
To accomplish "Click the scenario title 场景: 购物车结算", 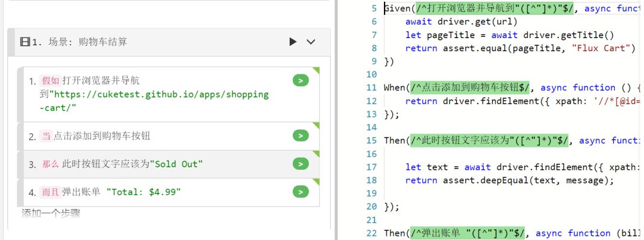I will coord(87,42).
